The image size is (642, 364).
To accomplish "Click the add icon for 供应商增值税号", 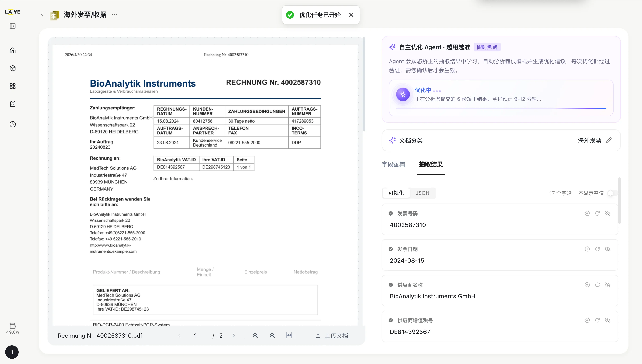I will point(587,320).
